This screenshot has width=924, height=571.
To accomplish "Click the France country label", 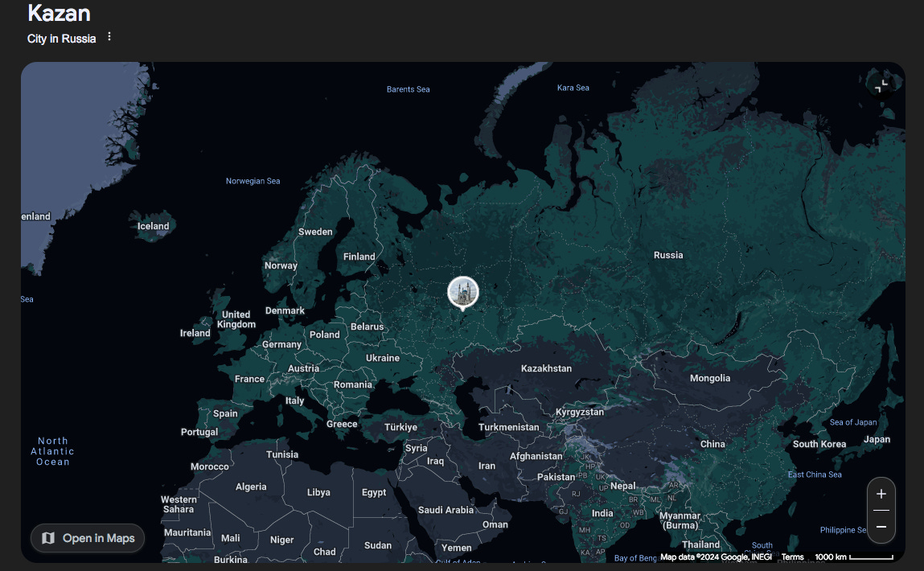I will click(x=249, y=379).
